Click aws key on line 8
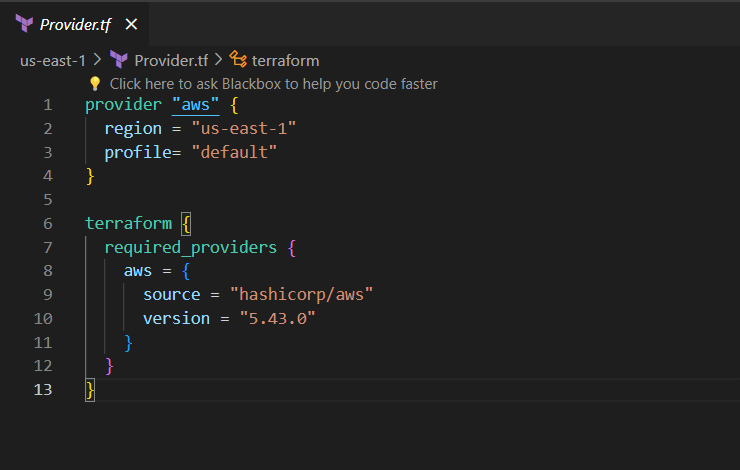This screenshot has height=470, width=740. click(138, 271)
